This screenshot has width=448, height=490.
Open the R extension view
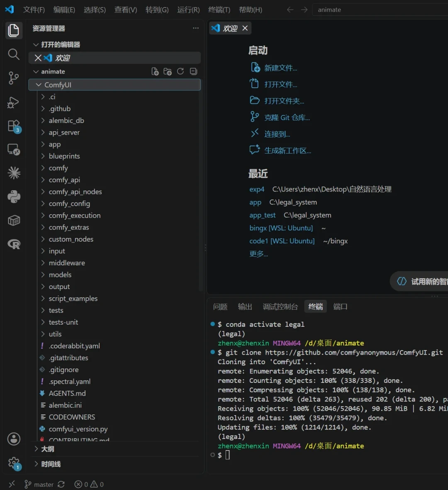coord(14,244)
